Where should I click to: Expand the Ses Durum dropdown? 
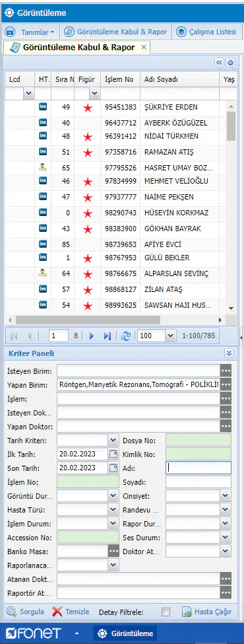pos(225,537)
